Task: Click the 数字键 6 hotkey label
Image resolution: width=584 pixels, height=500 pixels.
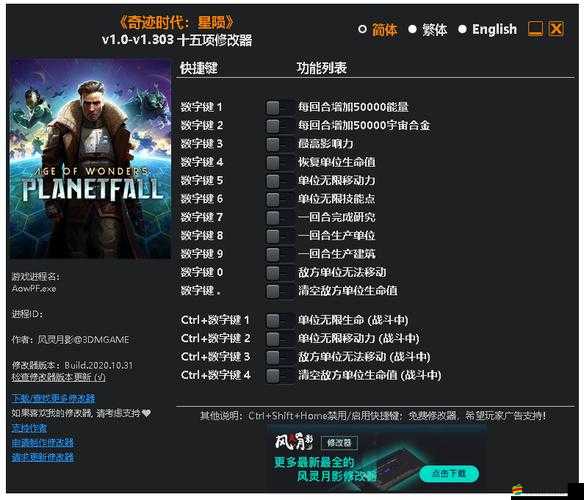Action: [201, 199]
